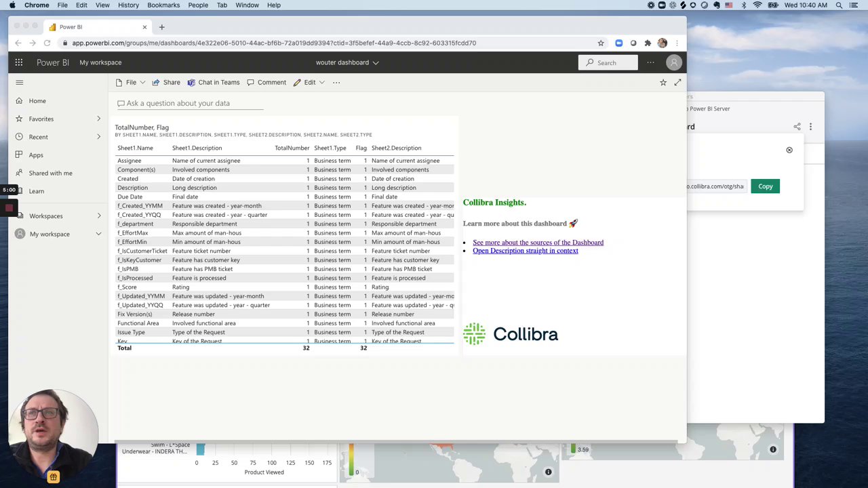Close the share link popup in background window

coord(789,150)
